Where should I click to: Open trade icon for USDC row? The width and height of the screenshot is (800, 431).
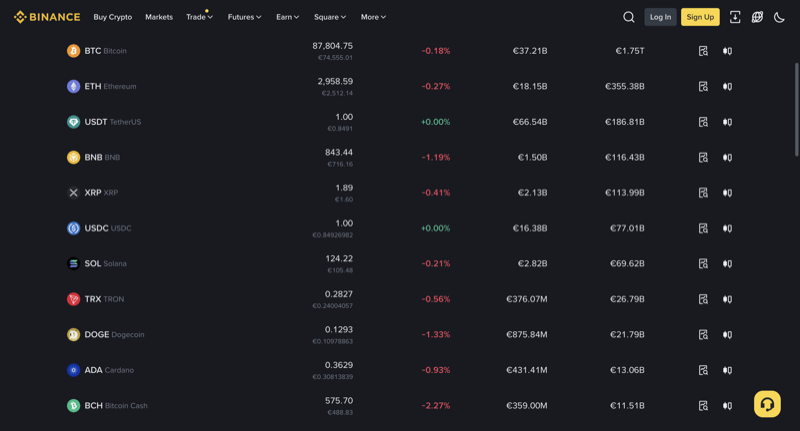(x=728, y=228)
